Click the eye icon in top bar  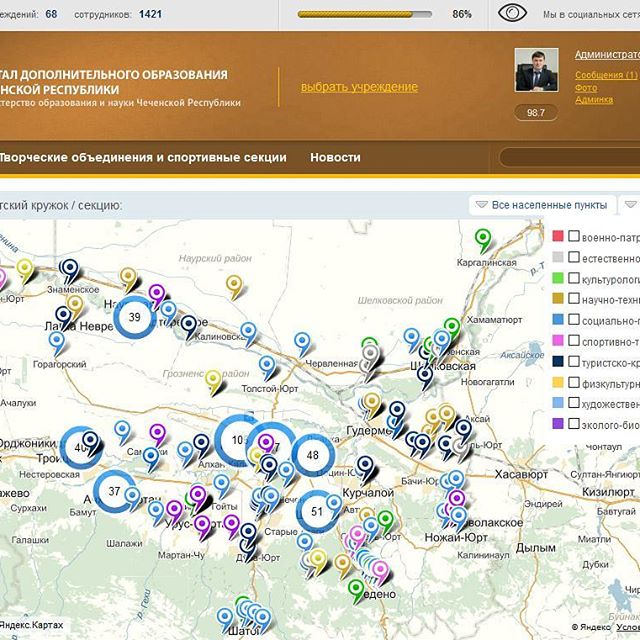(x=512, y=14)
